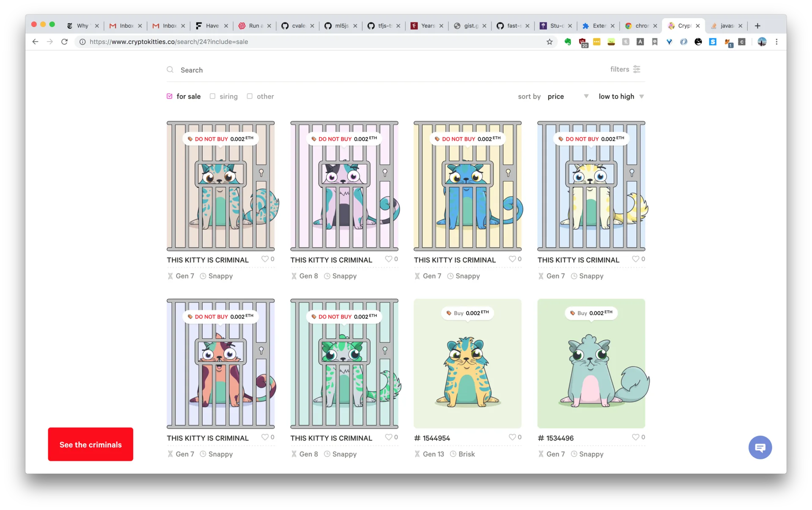Click the search magnifier icon
Image resolution: width=812 pixels, height=510 pixels.
tap(170, 69)
